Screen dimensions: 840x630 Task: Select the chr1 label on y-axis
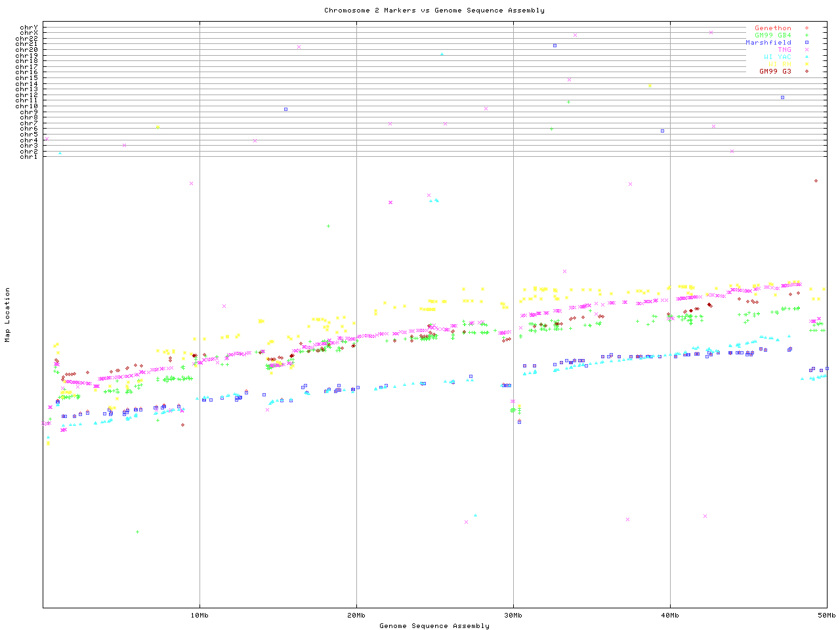pyautogui.click(x=29, y=157)
